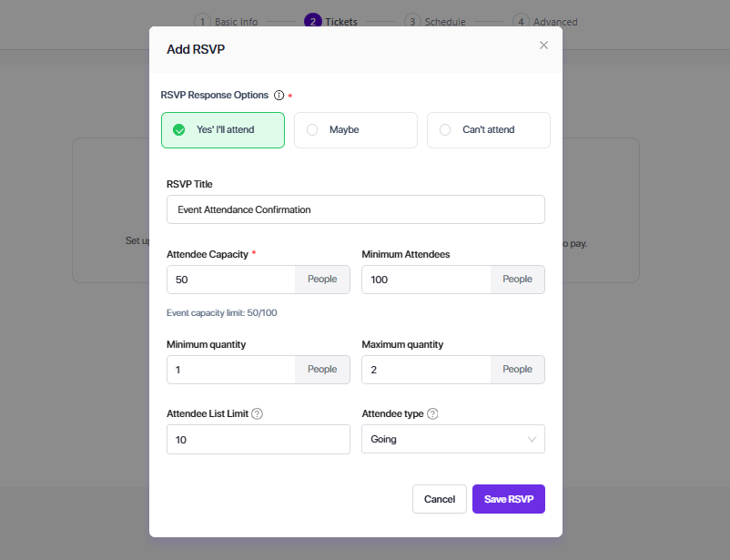Click the Attendee List Limit field

[258, 439]
